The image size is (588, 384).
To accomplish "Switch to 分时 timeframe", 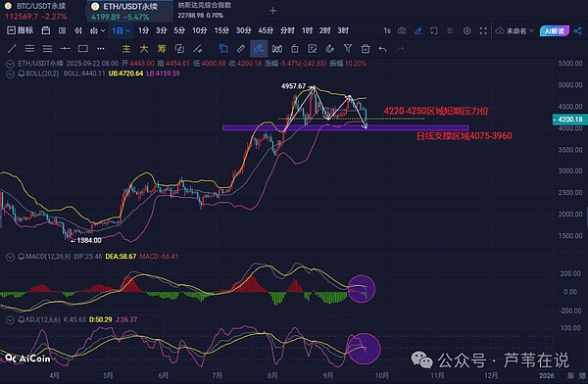I will (287, 30).
